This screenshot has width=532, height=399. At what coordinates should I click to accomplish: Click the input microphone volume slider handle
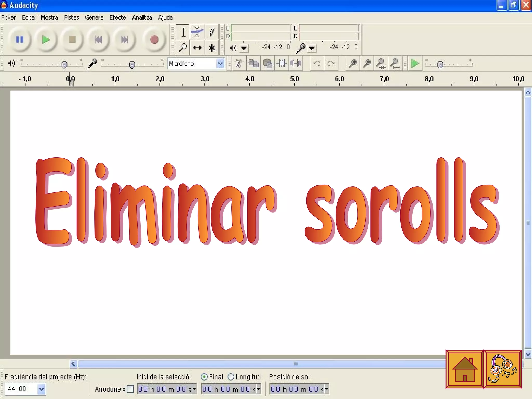click(x=132, y=64)
